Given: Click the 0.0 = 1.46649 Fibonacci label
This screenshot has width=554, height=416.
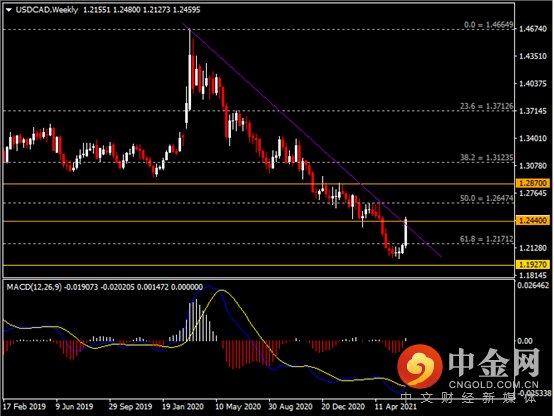Looking at the screenshot, I should pos(488,25).
